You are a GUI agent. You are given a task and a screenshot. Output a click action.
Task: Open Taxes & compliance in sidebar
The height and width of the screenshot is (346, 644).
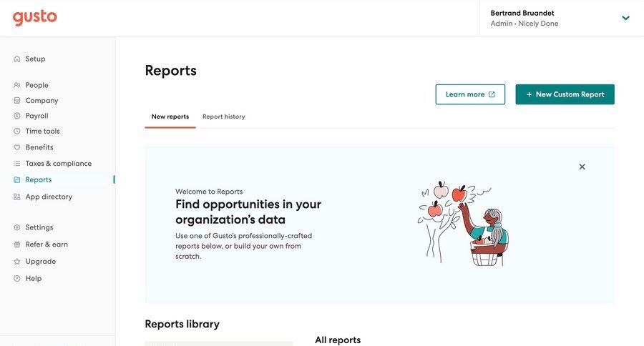tap(58, 164)
